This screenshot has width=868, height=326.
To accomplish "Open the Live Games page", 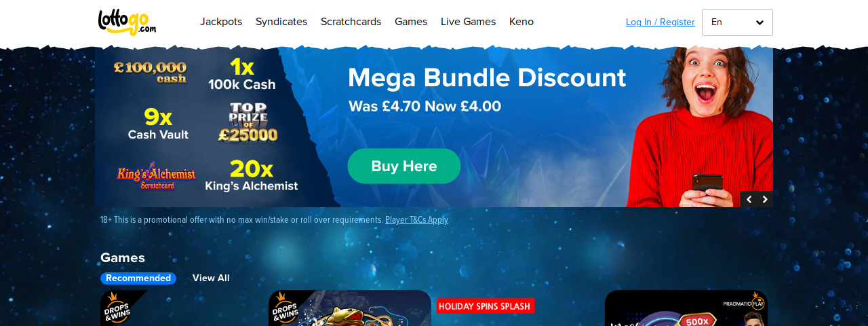I will 468,22.
